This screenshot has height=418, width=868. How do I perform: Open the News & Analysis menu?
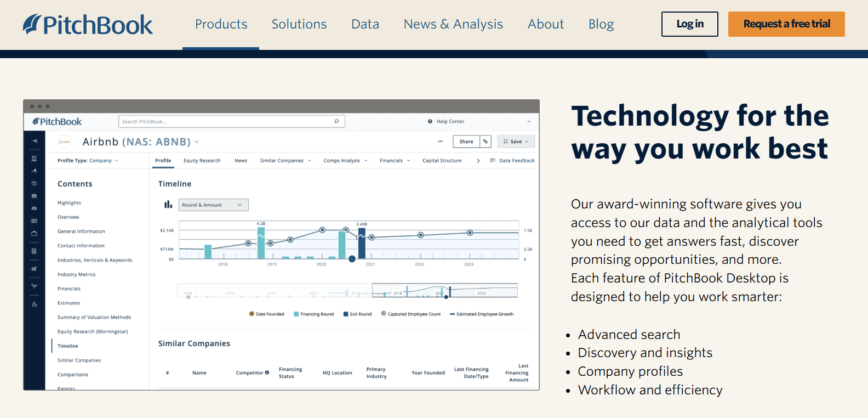coord(453,24)
